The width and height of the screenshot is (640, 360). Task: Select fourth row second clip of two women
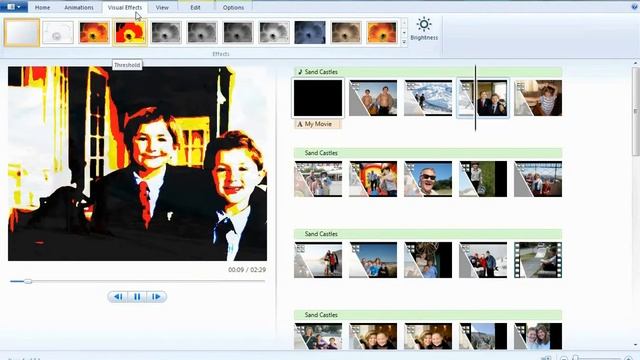tap(373, 336)
